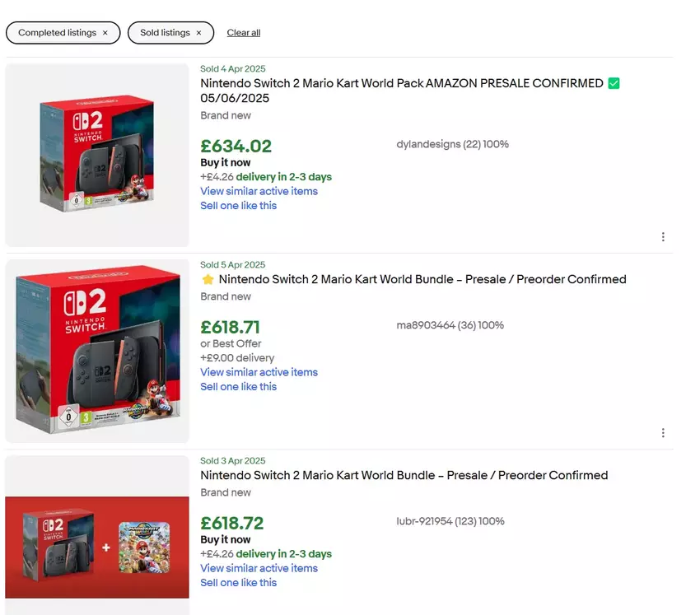Open the overflow menu on the £618.71 listing
The height and width of the screenshot is (615, 700).
click(x=663, y=432)
